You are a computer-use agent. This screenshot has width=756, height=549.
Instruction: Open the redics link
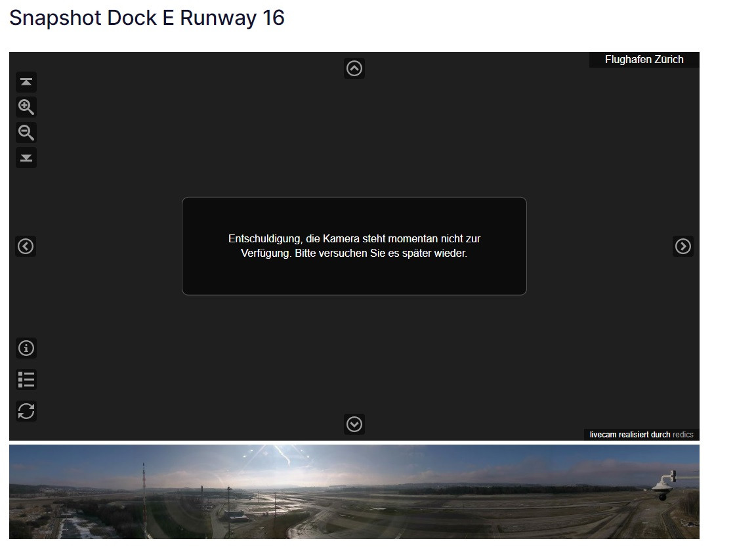pyautogui.click(x=683, y=435)
